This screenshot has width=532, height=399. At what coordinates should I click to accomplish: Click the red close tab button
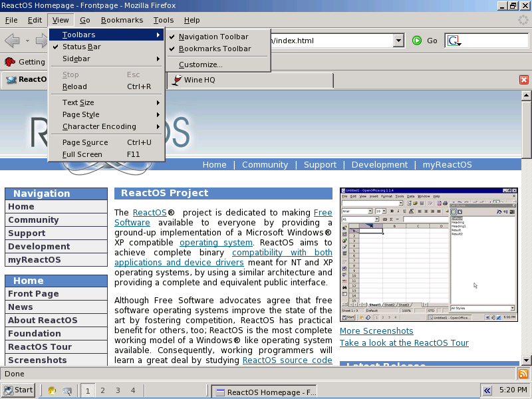pos(524,80)
